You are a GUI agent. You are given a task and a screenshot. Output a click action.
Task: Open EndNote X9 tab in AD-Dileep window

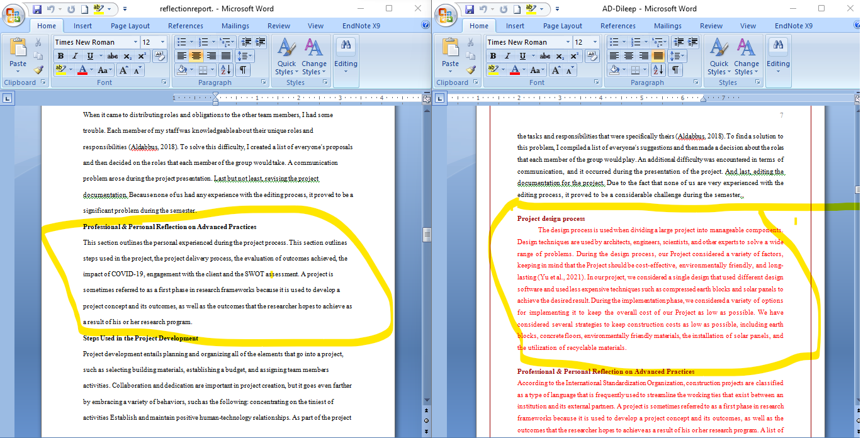[794, 26]
